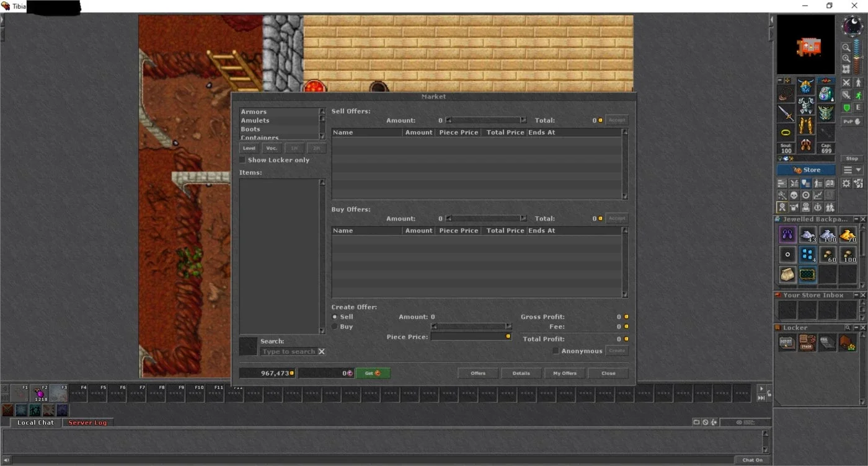Click the body armor equipment slot
The width and height of the screenshot is (868, 466).
pyautogui.click(x=806, y=106)
